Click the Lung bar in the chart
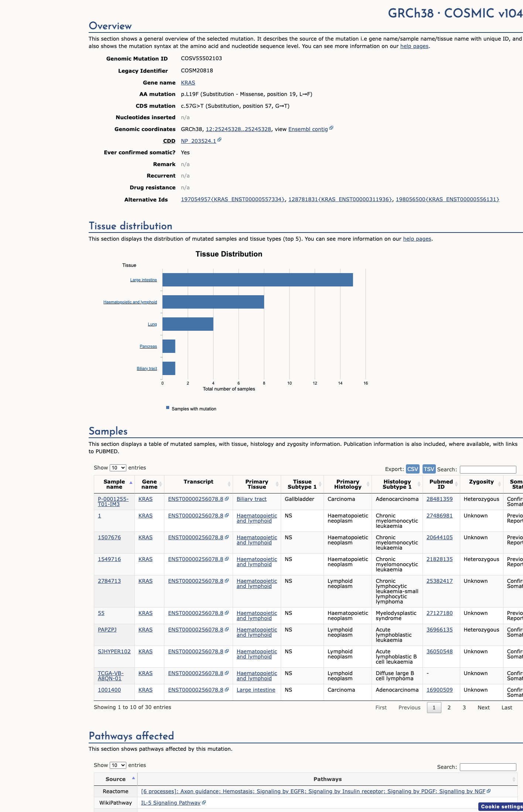The width and height of the screenshot is (523, 812). [x=188, y=324]
